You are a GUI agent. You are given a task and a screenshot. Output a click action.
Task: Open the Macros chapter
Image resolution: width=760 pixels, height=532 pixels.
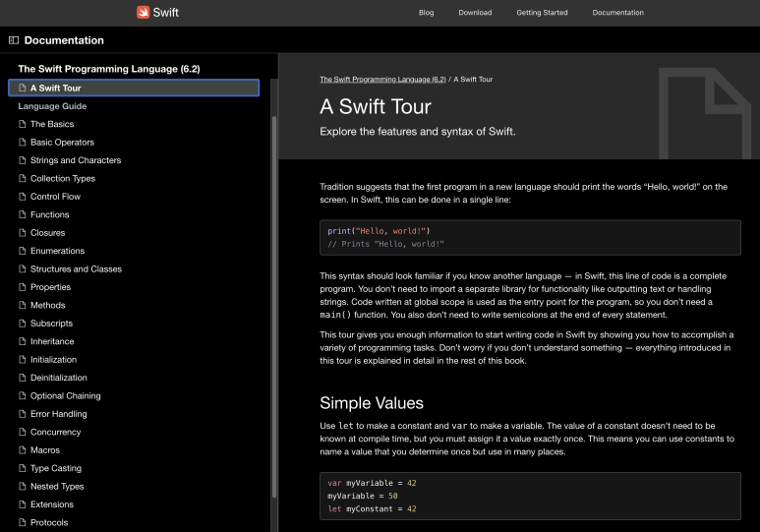45,450
